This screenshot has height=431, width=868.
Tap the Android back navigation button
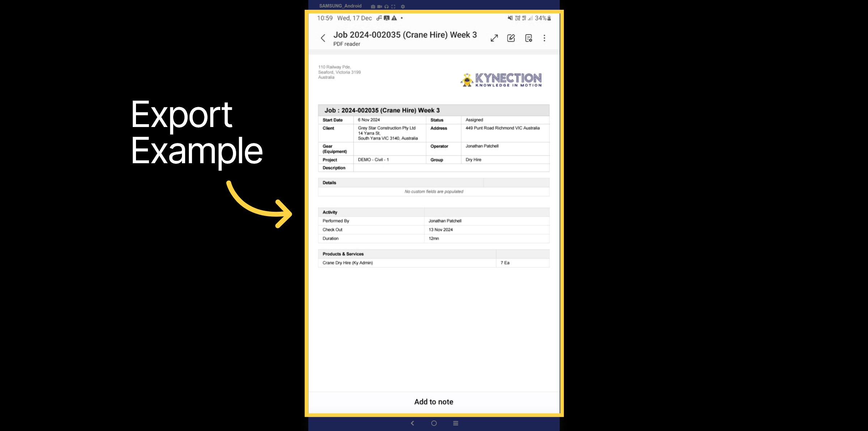coord(412,423)
